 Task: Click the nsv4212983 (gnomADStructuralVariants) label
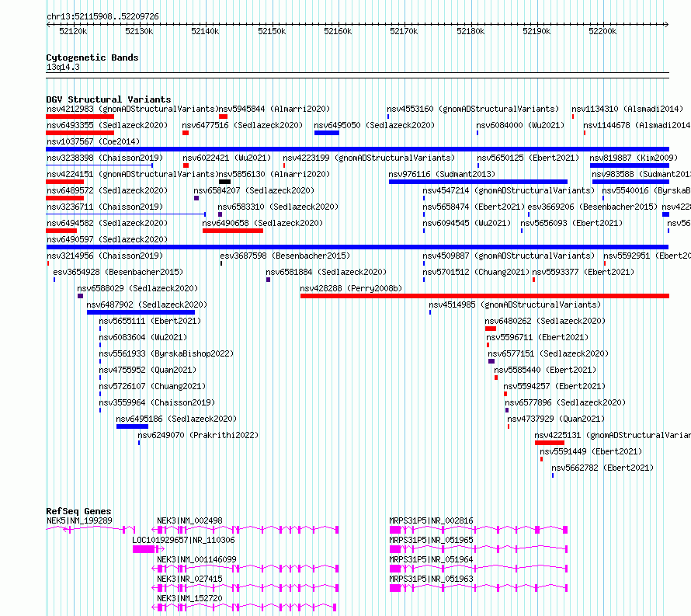(x=133, y=109)
